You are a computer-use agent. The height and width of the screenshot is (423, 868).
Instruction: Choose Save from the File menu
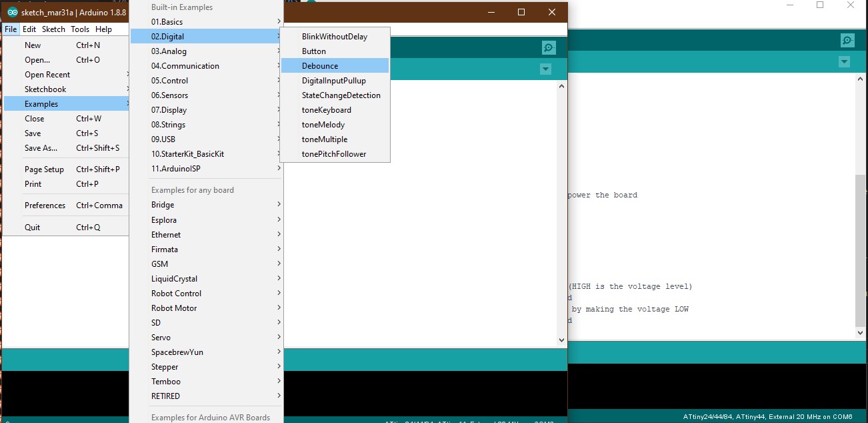click(66, 133)
